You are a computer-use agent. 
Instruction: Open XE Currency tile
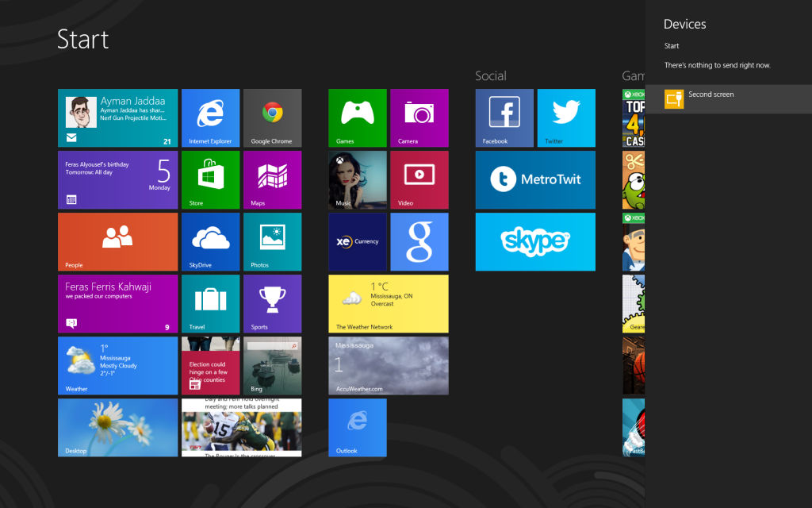point(358,241)
